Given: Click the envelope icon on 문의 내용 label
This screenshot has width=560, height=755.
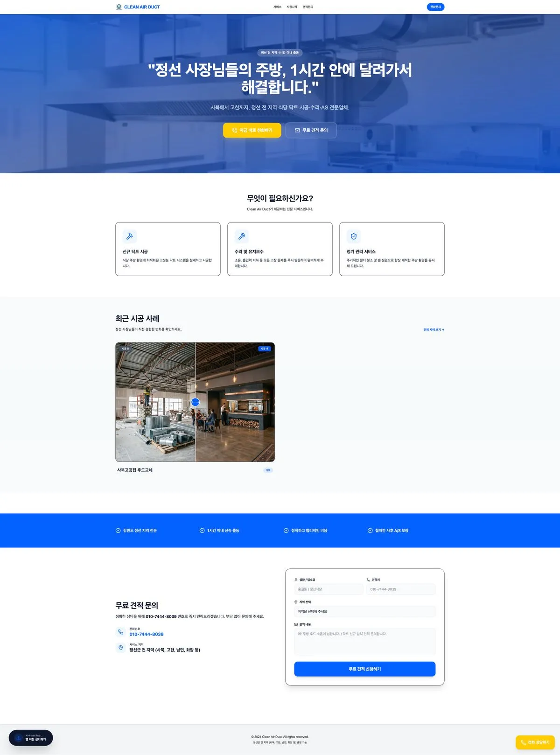Looking at the screenshot, I should pyautogui.click(x=296, y=624).
